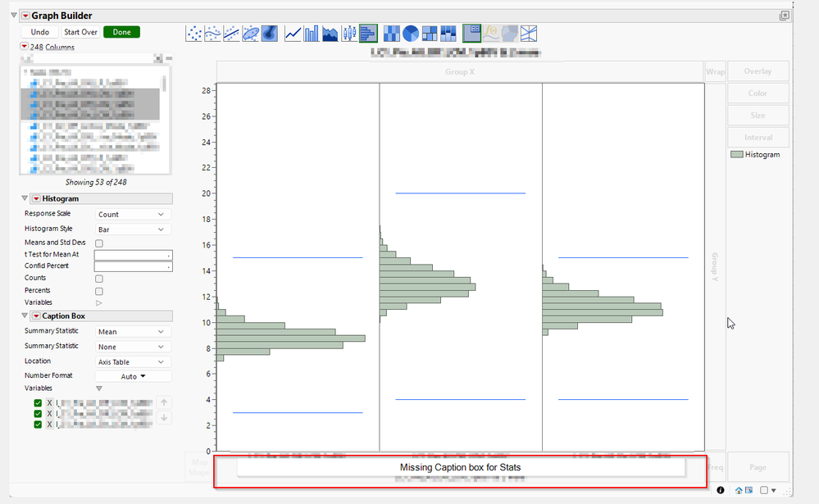819x504 pixels.
Task: Select the Line element icon
Action: pos(293,34)
